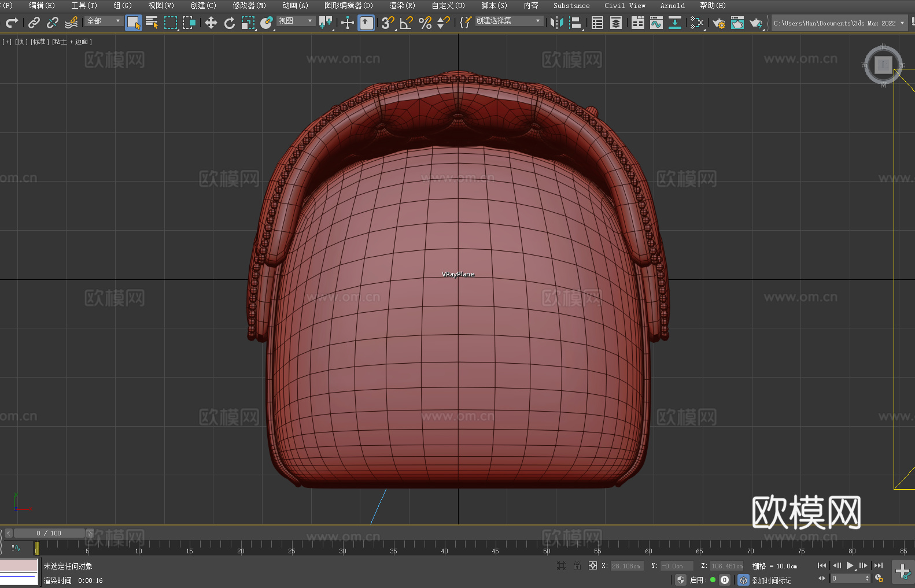
Task: Open the 编辑(E) menu
Action: tap(42, 5)
